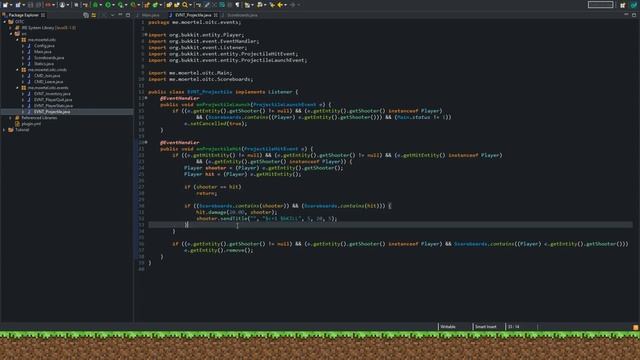Click the Search magnifier toolbar icon
This screenshot has height=360, width=640.
click(185, 5)
